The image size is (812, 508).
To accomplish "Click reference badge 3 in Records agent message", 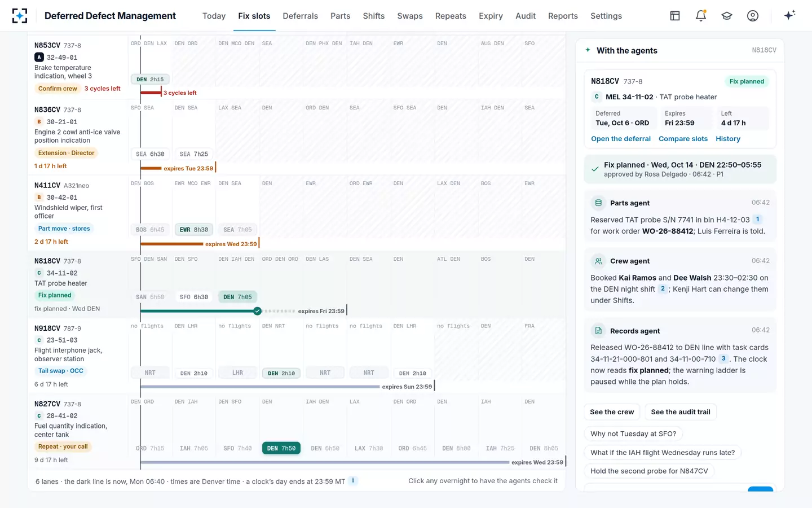I will [x=723, y=358].
